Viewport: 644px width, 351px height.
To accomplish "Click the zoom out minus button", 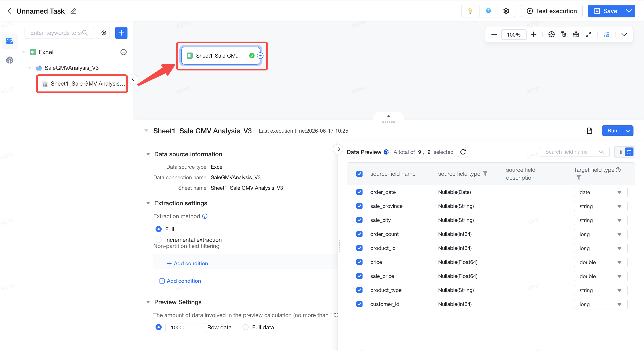I will pyautogui.click(x=494, y=35).
